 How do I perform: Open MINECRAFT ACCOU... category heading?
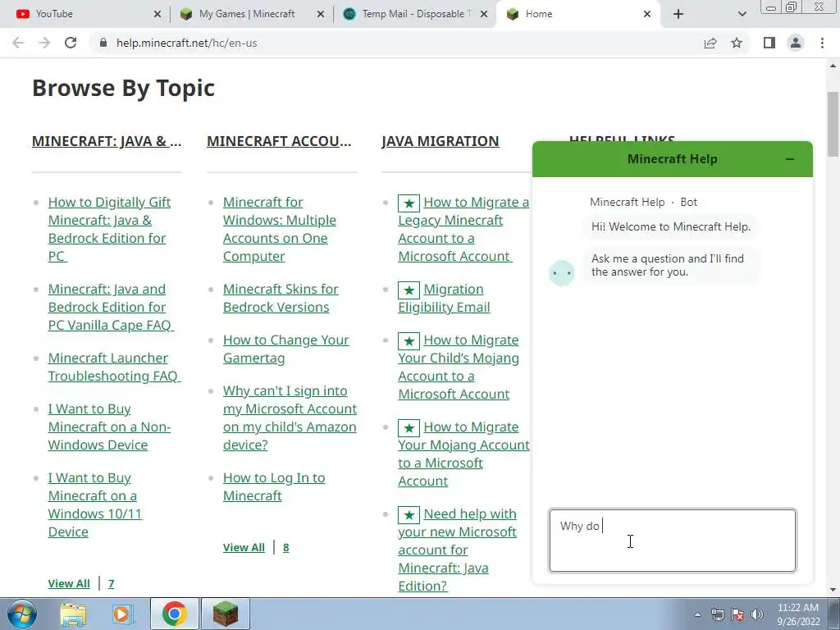[x=279, y=141]
